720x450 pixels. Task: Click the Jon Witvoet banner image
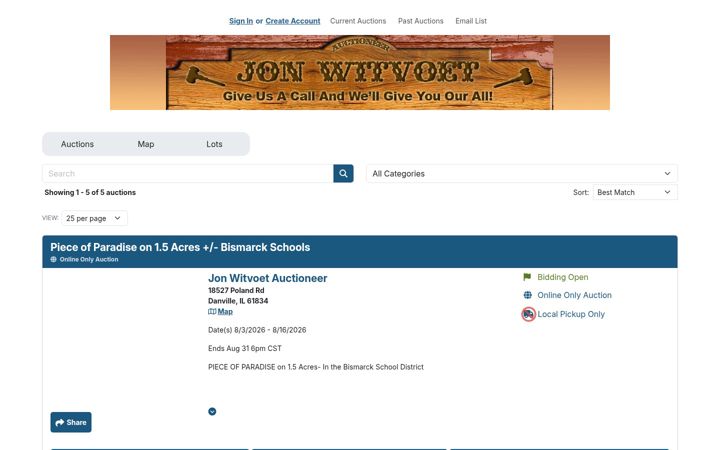point(360,73)
